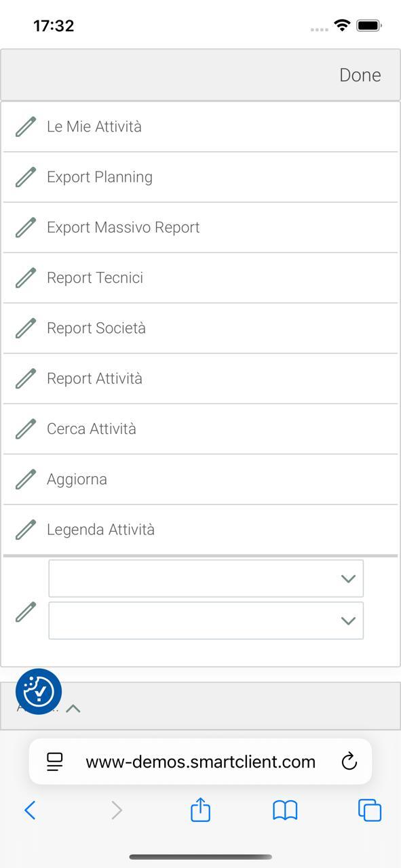Expand the bottom bar up-chevron

coord(73,708)
